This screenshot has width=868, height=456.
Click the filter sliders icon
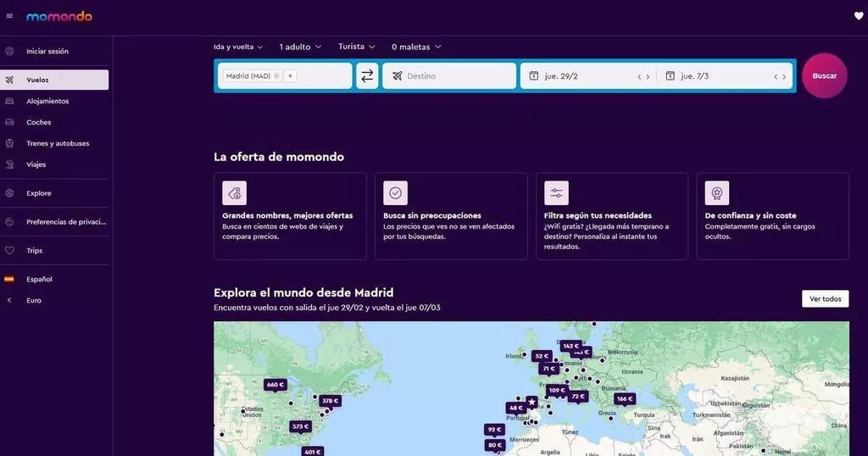[556, 193]
